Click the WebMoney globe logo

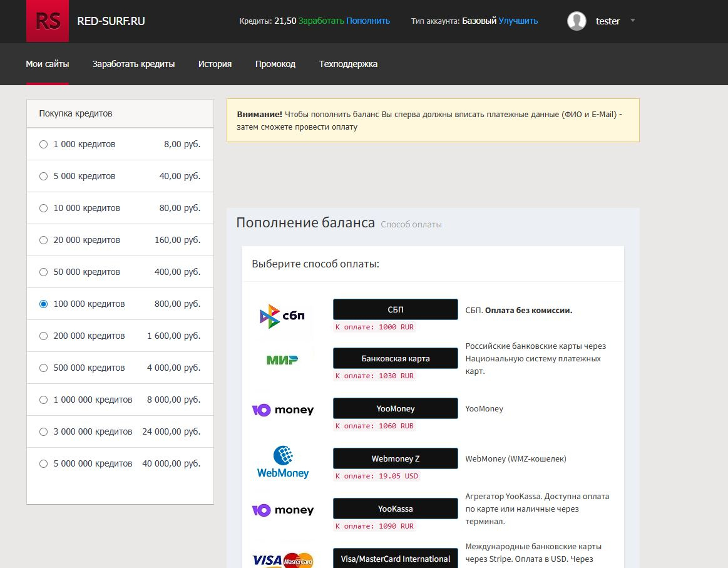(283, 462)
